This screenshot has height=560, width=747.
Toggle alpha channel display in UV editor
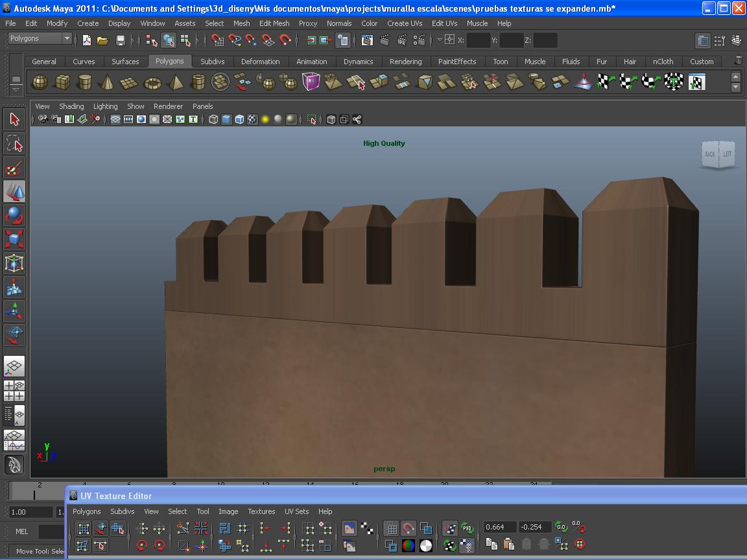pyautogui.click(x=426, y=545)
